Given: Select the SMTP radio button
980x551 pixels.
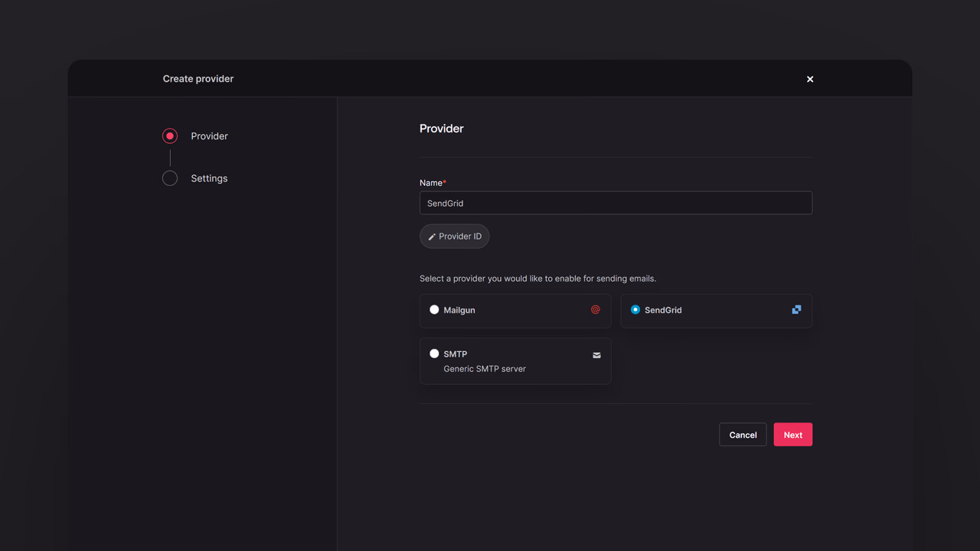Looking at the screenshot, I should coord(434,354).
